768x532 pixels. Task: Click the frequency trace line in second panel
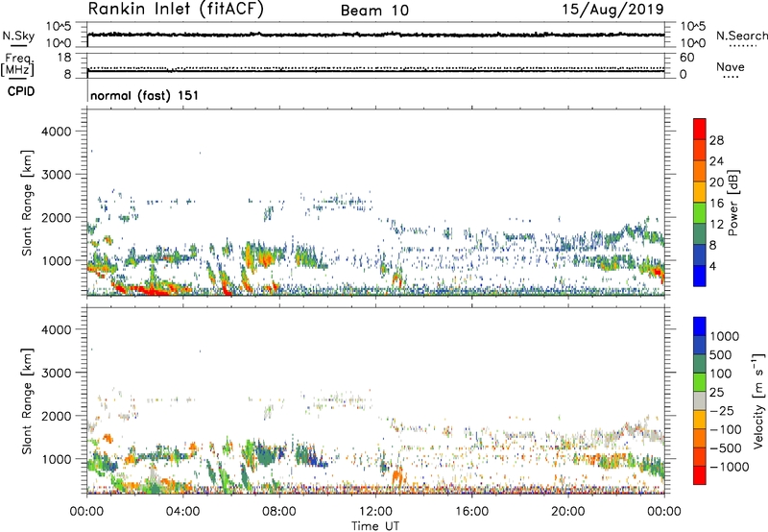375,71
